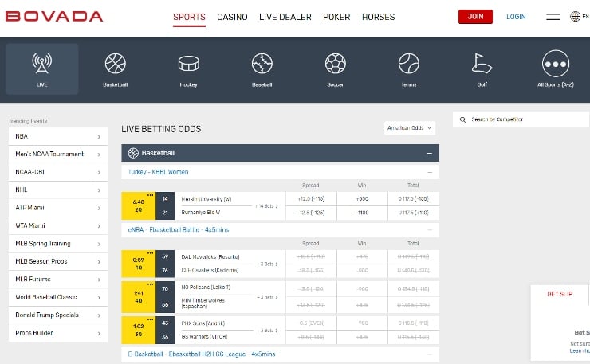Expand bets for PHX Suns game

coord(269,331)
